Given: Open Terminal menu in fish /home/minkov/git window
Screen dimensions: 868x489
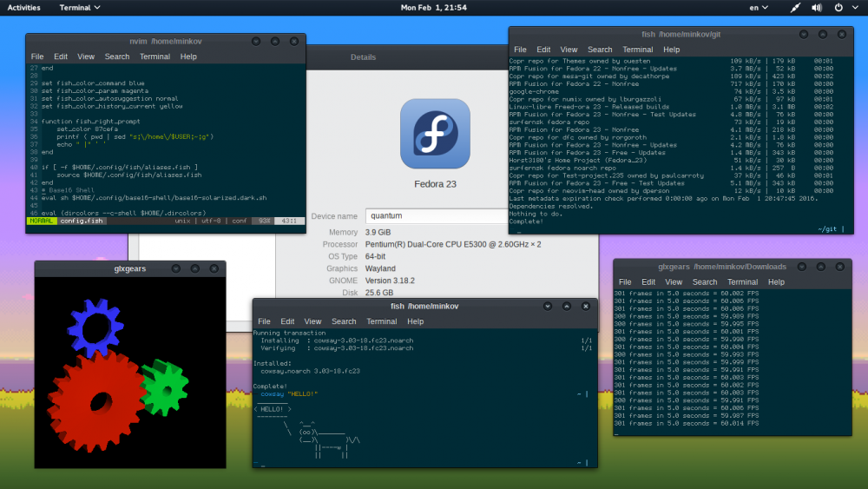Looking at the screenshot, I should coord(638,50).
